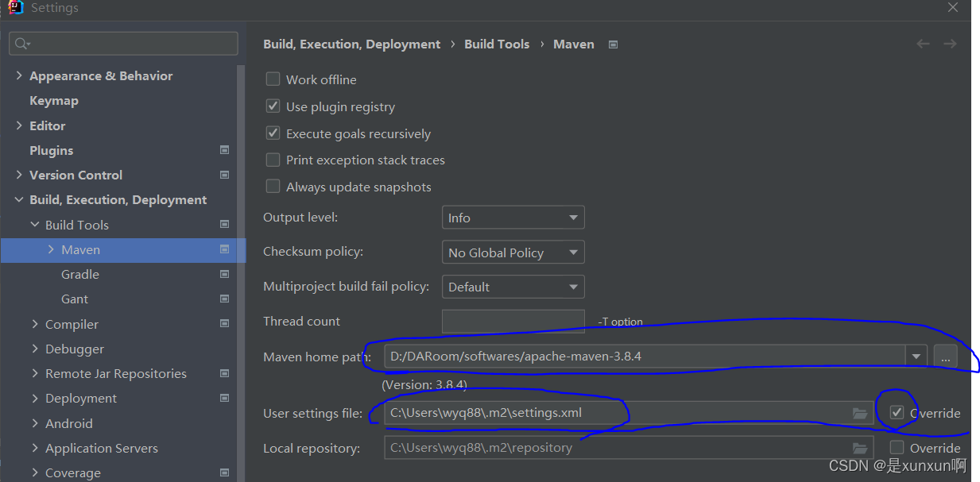The height and width of the screenshot is (482, 980).
Task: Click project-level icon next to Coverage
Action: coord(224,472)
